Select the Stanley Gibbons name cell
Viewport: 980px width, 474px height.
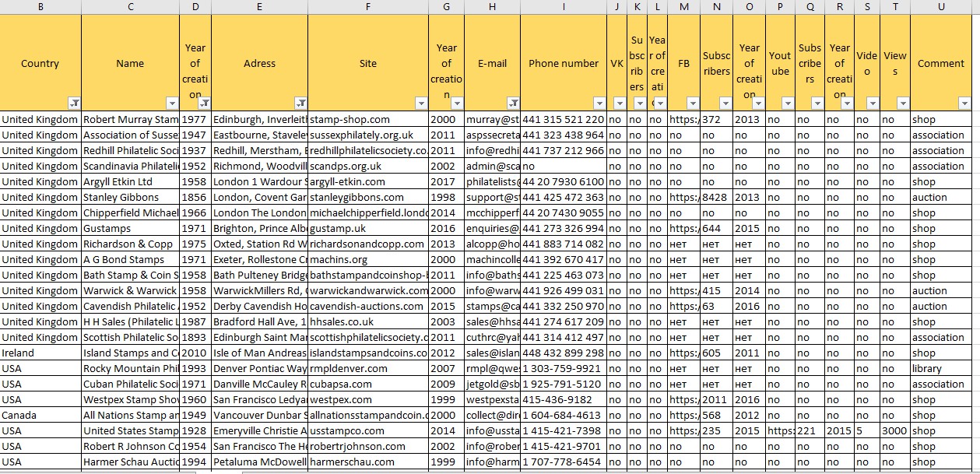pyautogui.click(x=130, y=198)
